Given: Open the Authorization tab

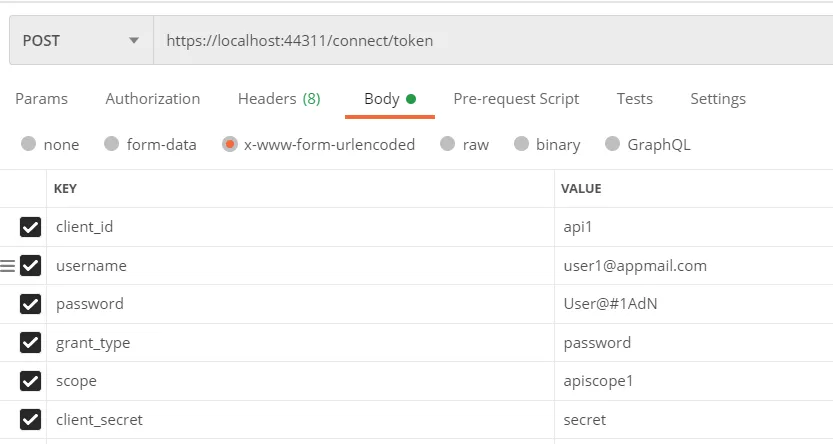Looking at the screenshot, I should point(153,99).
